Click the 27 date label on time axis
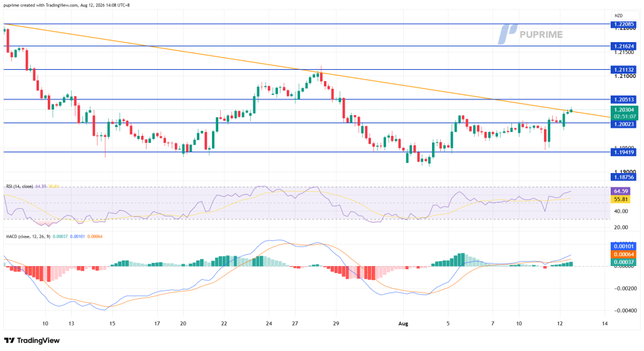The width and height of the screenshot is (644, 351). click(x=295, y=324)
